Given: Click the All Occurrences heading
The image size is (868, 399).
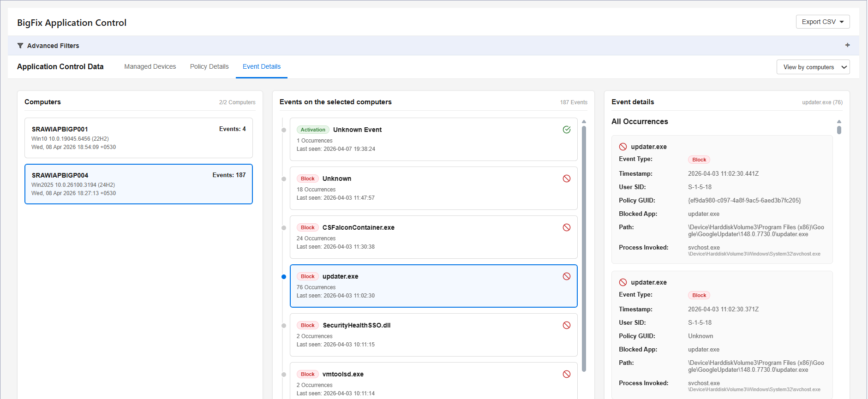Looking at the screenshot, I should (640, 121).
